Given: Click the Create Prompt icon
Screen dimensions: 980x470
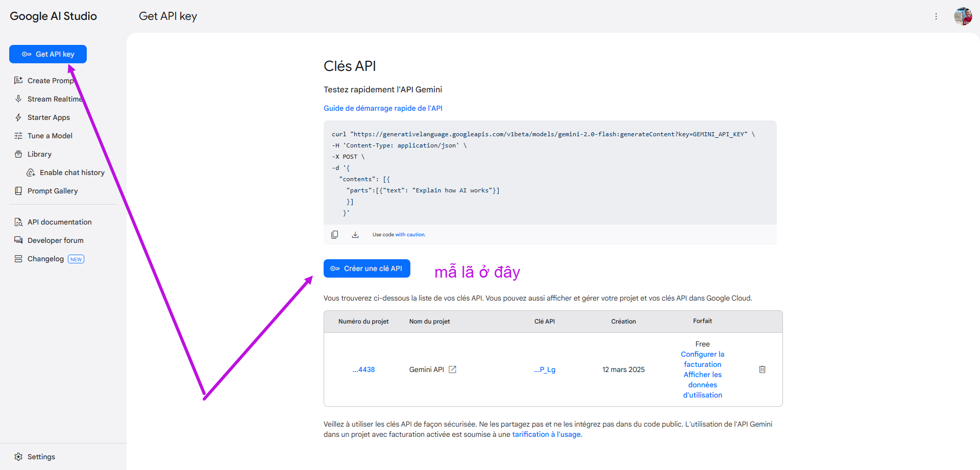Looking at the screenshot, I should coord(18,80).
